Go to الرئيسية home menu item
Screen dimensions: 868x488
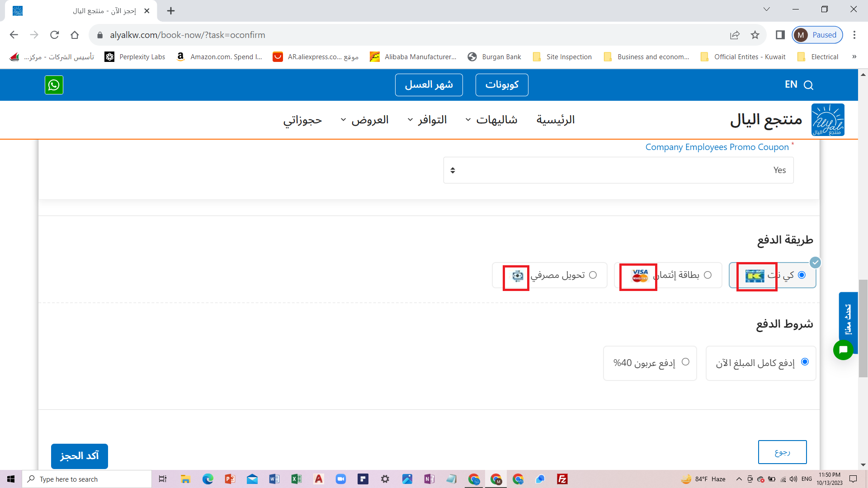[556, 120]
